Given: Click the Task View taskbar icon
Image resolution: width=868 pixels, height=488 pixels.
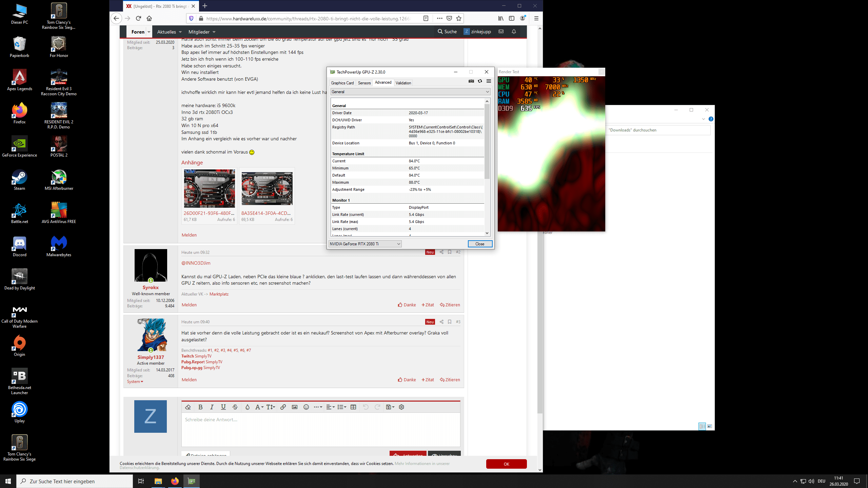Looking at the screenshot, I should coord(141,481).
